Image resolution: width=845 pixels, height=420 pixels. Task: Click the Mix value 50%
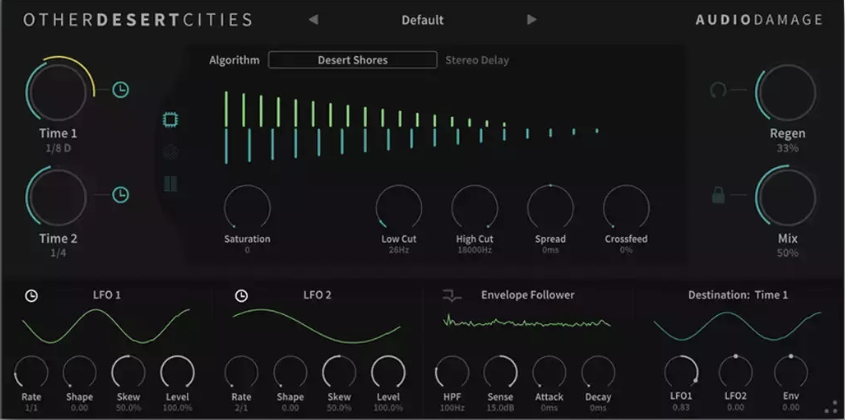(x=787, y=253)
